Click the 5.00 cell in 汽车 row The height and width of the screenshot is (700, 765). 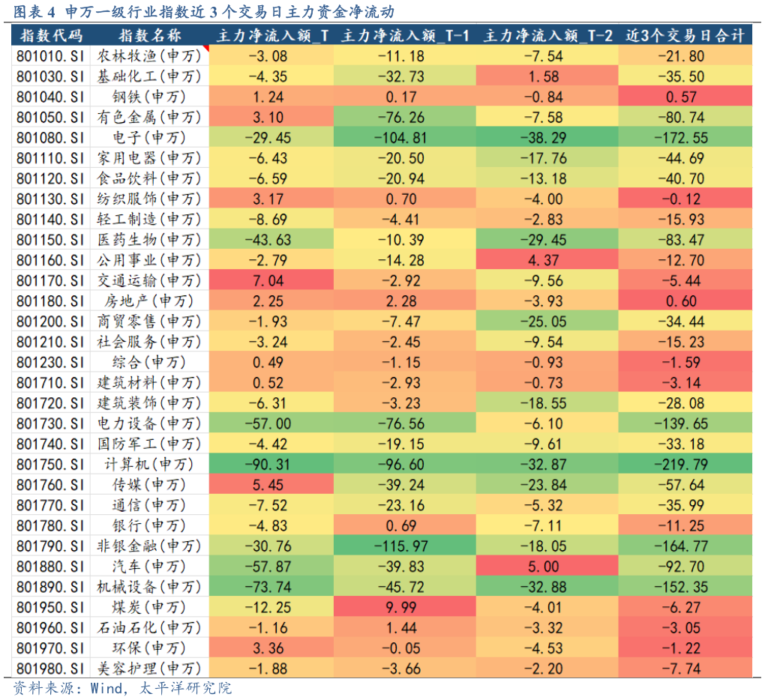(547, 566)
